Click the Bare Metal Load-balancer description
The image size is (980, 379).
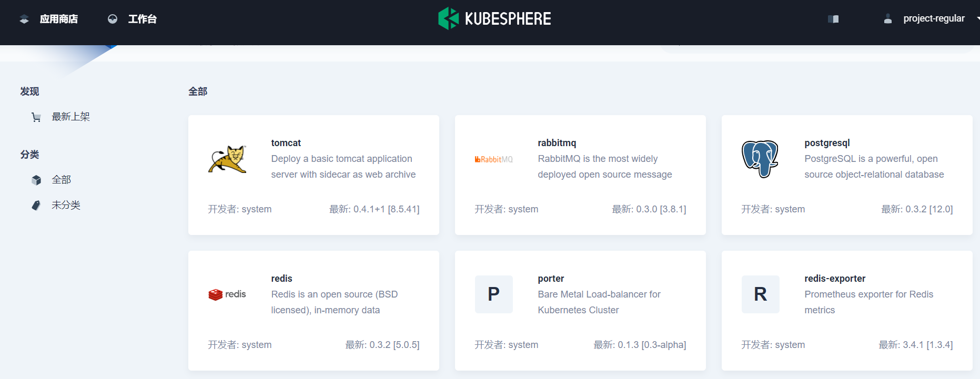click(x=599, y=302)
